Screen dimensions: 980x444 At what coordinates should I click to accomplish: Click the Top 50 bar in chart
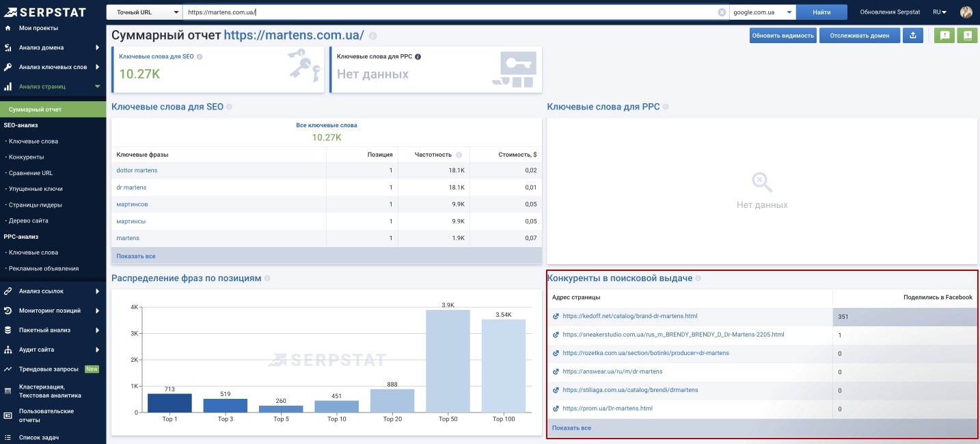[x=448, y=361]
